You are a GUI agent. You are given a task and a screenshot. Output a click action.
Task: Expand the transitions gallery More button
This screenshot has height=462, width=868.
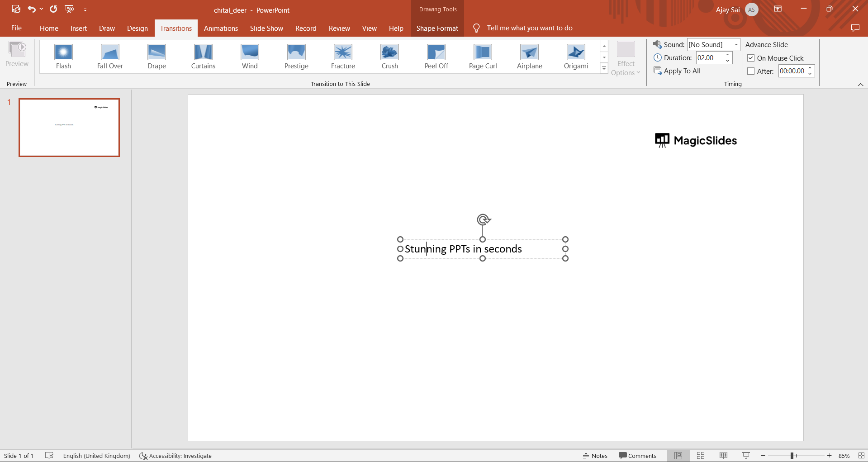tap(604, 69)
